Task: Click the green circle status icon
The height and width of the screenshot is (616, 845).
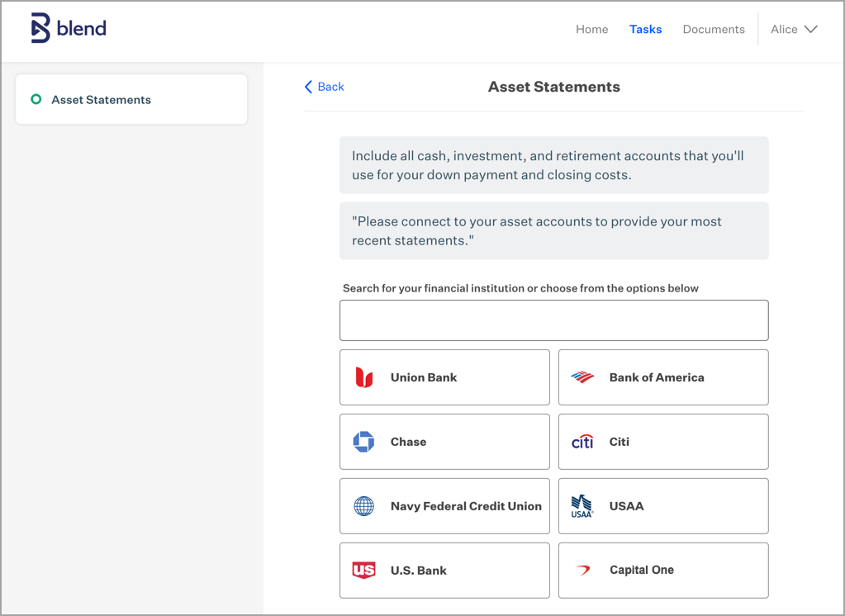Action: tap(36, 99)
